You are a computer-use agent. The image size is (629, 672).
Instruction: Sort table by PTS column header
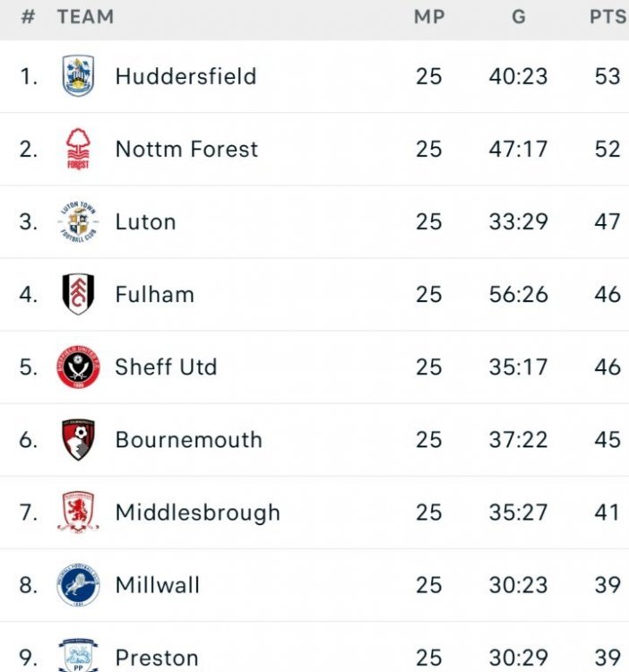(607, 17)
